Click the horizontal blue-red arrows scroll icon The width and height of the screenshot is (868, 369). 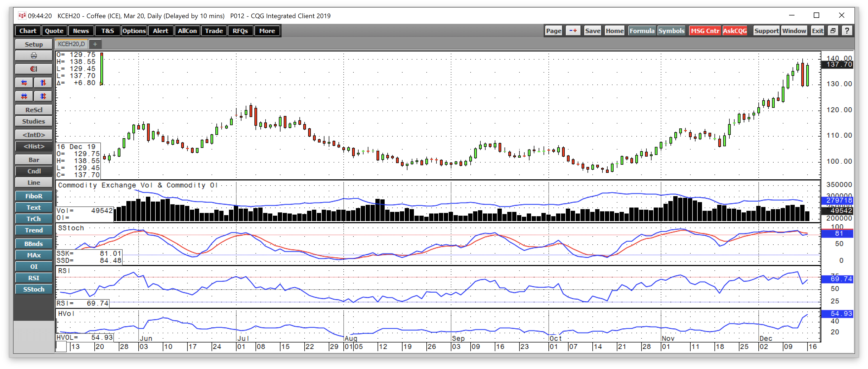[x=24, y=82]
